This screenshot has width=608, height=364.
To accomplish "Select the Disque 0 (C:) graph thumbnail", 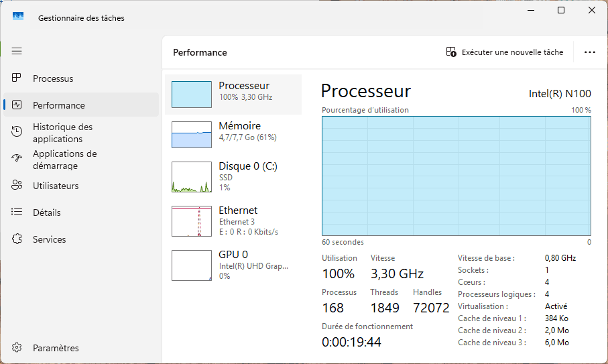I will pos(192,177).
